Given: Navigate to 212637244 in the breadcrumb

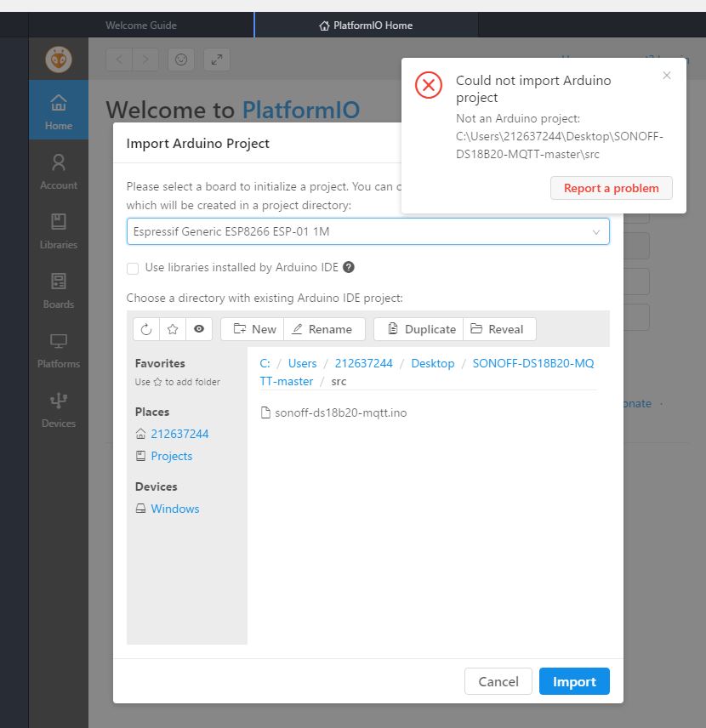Looking at the screenshot, I should [364, 363].
